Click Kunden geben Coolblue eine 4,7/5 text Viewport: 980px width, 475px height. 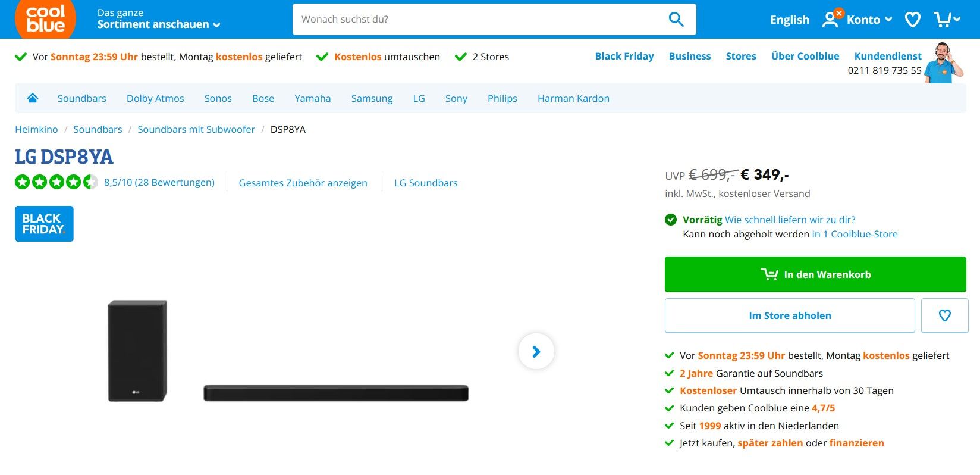click(757, 408)
